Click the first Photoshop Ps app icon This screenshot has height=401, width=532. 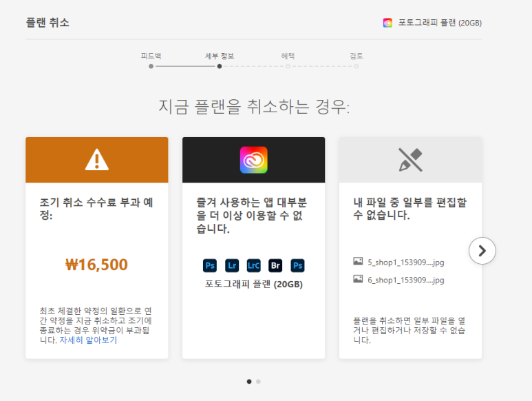(210, 265)
